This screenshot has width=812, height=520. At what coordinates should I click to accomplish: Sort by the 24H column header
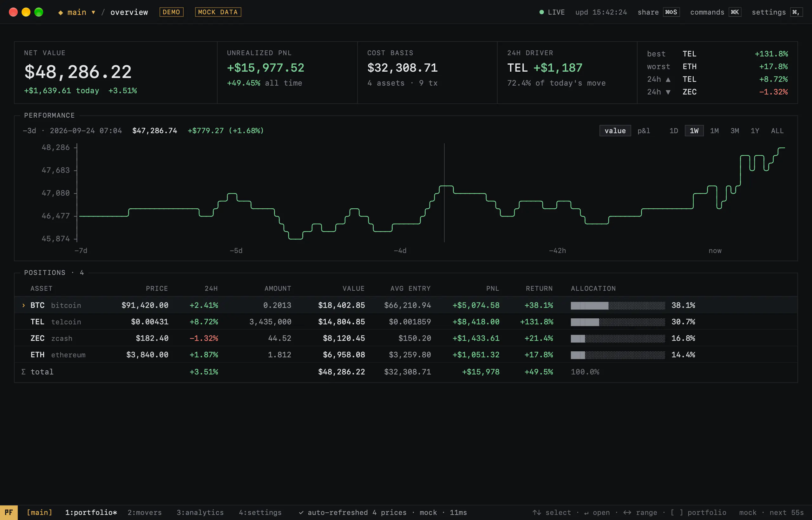click(211, 288)
